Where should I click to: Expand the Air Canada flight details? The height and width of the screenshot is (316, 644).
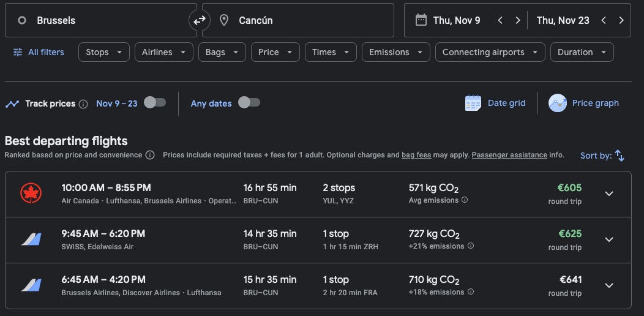608,194
